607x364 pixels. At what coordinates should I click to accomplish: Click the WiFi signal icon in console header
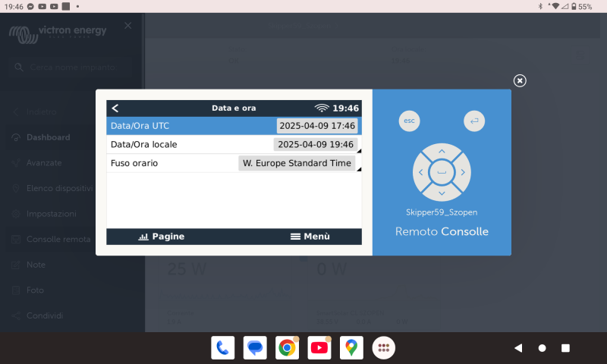point(322,108)
